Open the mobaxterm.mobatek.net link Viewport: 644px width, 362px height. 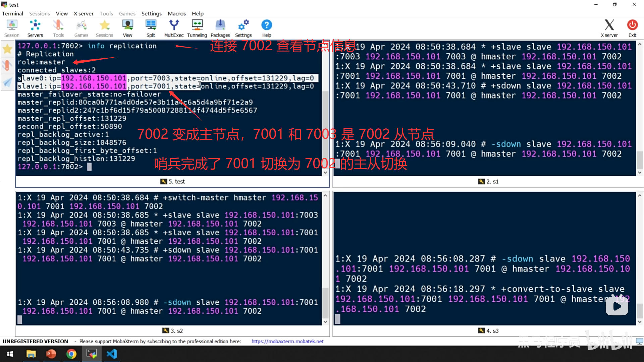[x=287, y=341]
